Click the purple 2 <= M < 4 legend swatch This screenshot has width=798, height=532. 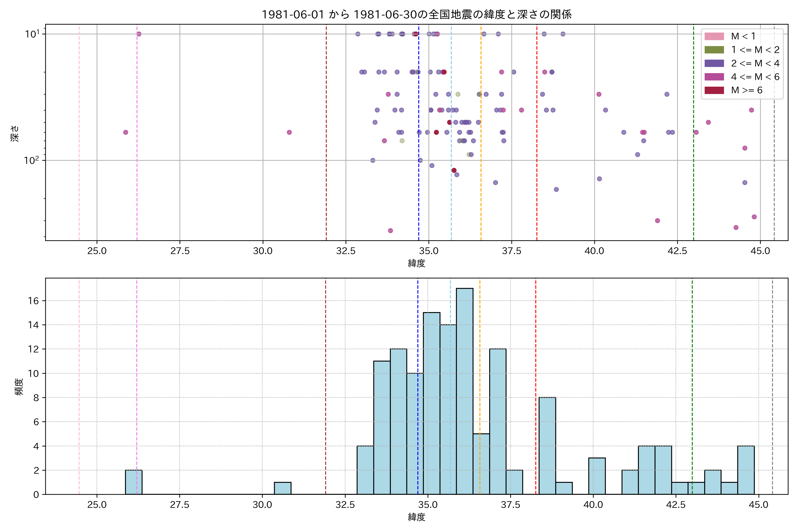pyautogui.click(x=714, y=63)
